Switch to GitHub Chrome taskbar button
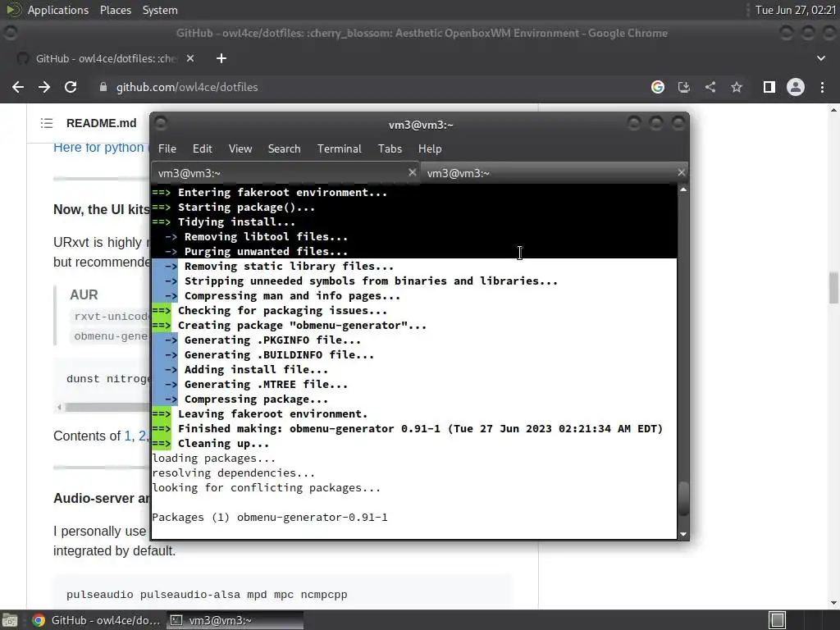The height and width of the screenshot is (630, 840). (97, 620)
